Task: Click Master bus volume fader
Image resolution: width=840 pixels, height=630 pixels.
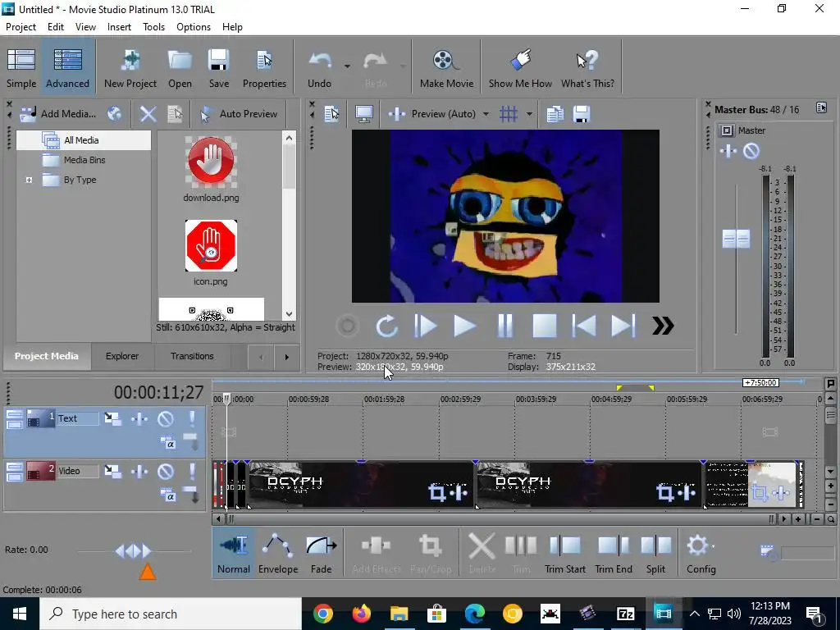Action: tap(736, 239)
